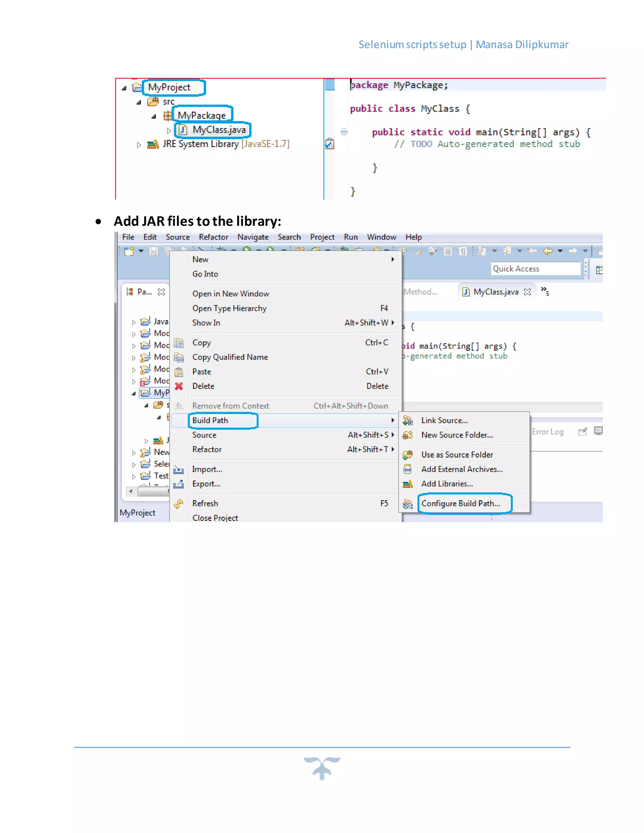644x833 pixels.
Task: Open the Back history dropdown arrow
Action: pyautogui.click(x=560, y=251)
